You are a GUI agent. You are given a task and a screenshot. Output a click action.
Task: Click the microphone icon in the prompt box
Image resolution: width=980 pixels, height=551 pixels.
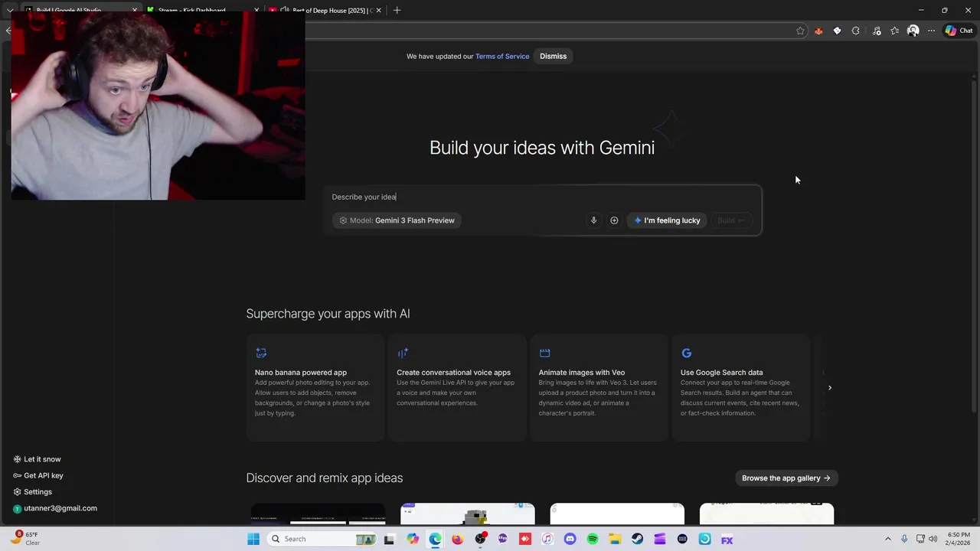pyautogui.click(x=593, y=220)
